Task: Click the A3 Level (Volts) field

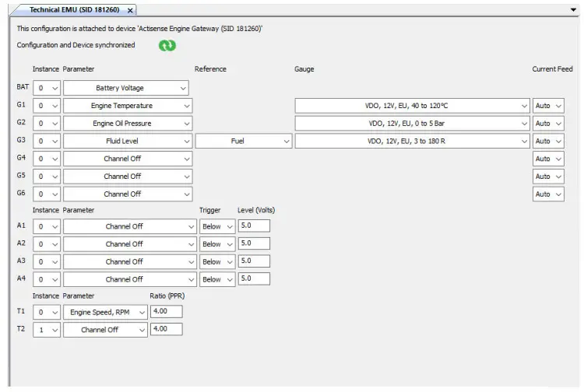Action: click(254, 261)
